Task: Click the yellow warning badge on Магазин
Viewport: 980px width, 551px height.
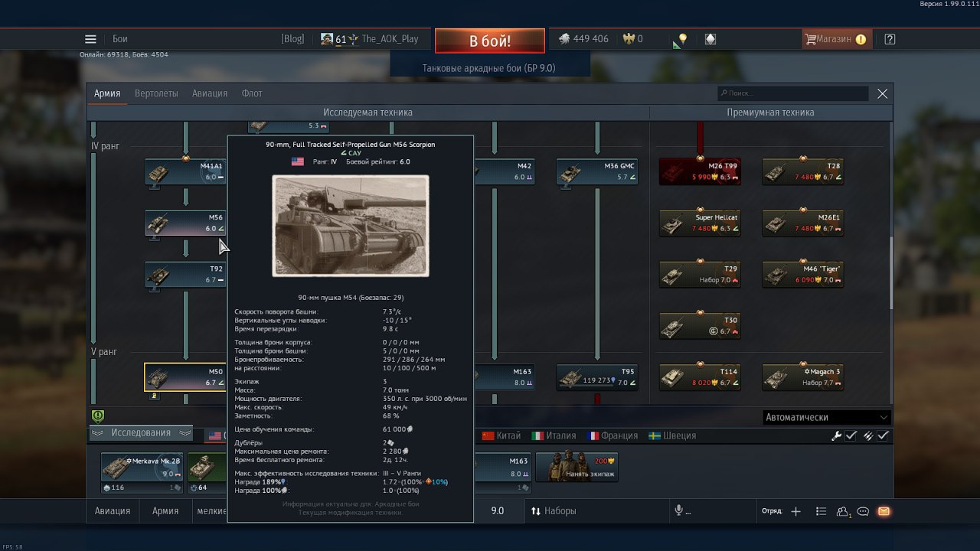Action: (861, 39)
